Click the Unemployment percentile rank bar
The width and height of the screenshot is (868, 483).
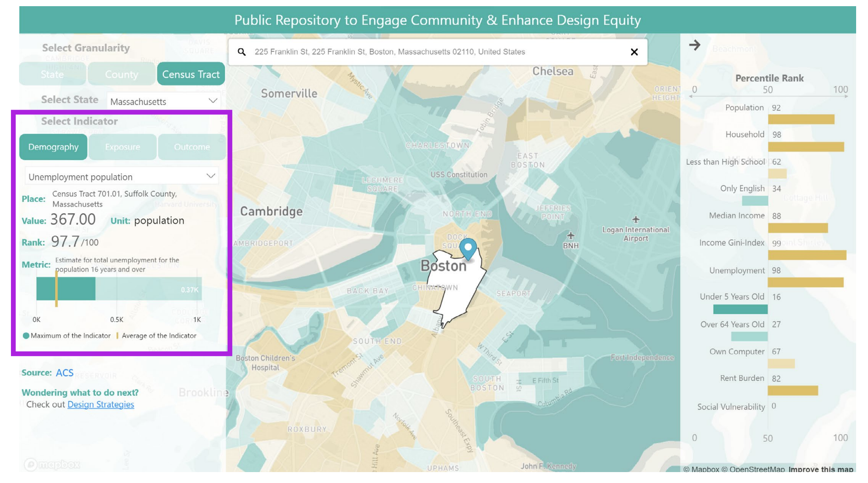[805, 283]
